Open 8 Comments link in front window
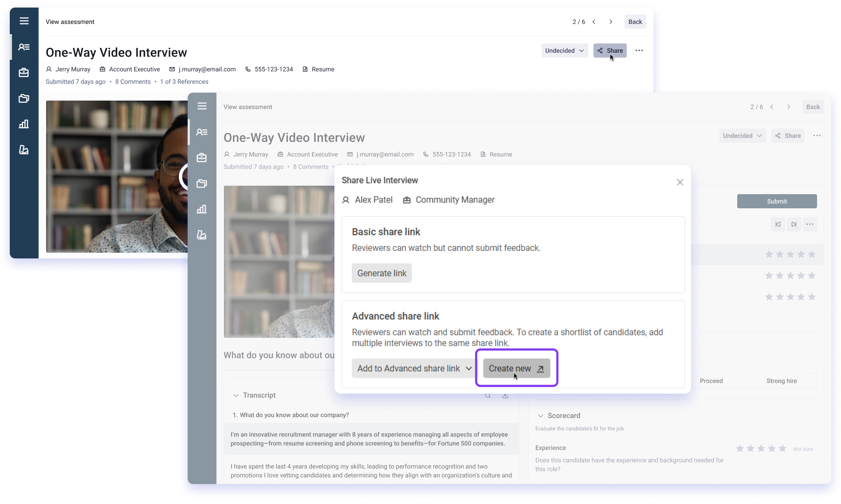Viewport: 841px width, 504px height. (311, 167)
